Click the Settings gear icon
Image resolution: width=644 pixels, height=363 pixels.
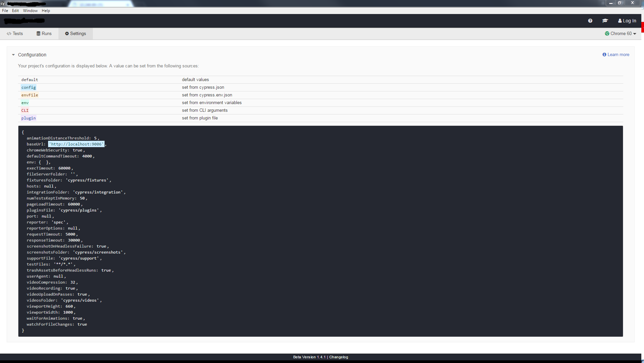tap(66, 33)
